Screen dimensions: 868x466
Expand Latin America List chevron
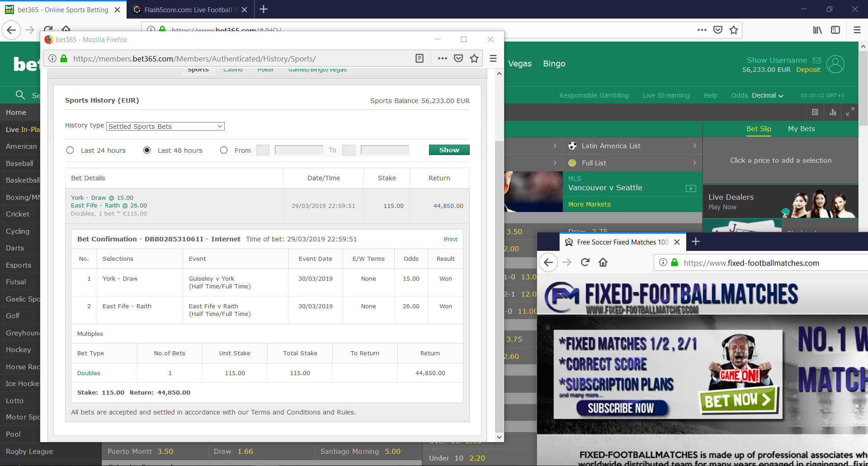coord(695,146)
